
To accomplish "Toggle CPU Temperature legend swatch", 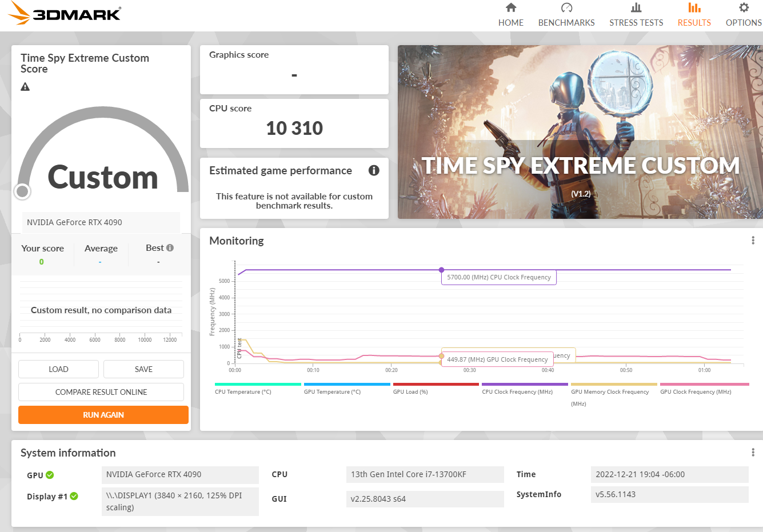I will coord(258,385).
